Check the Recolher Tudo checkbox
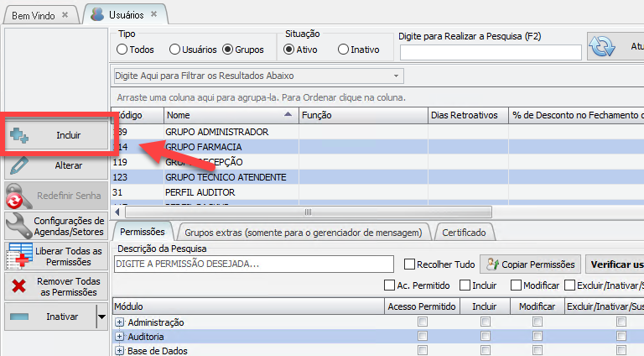Viewport: 644px width, 356px height. point(410,264)
